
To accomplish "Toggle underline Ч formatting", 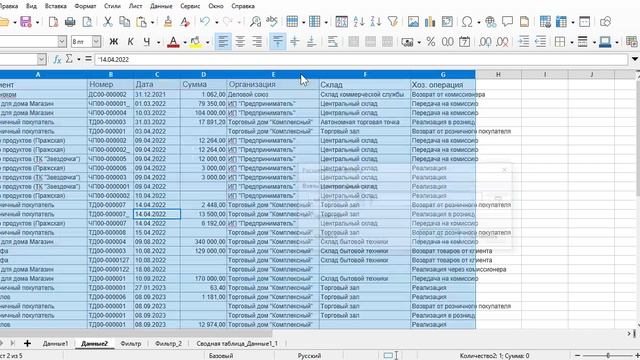I will (147, 42).
